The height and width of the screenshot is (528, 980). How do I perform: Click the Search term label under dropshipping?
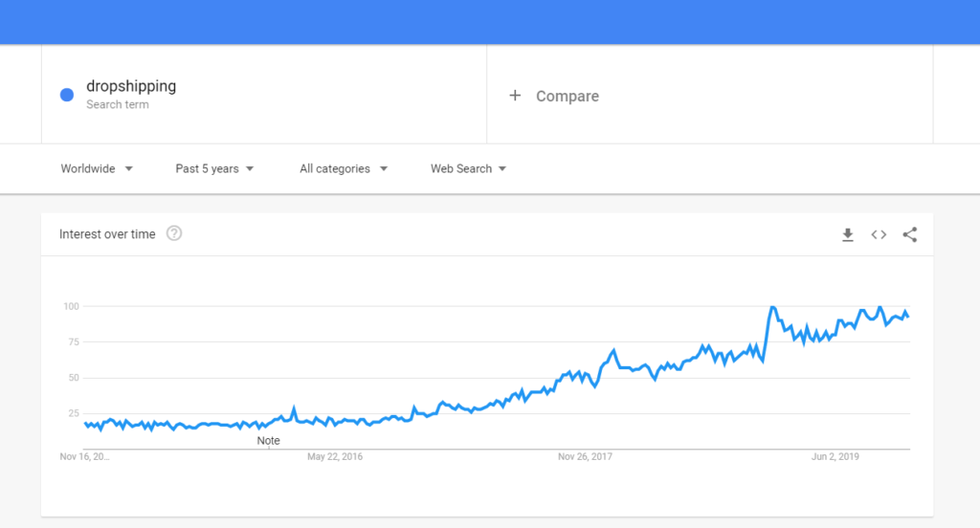pyautogui.click(x=117, y=104)
